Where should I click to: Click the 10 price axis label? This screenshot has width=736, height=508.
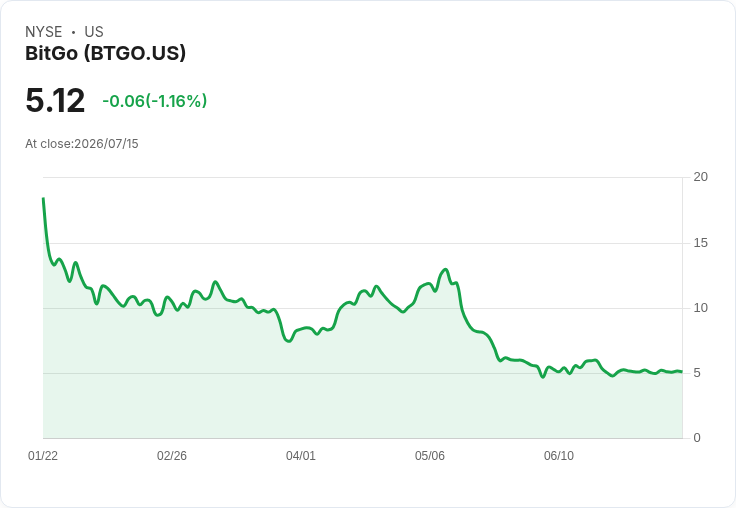700,308
